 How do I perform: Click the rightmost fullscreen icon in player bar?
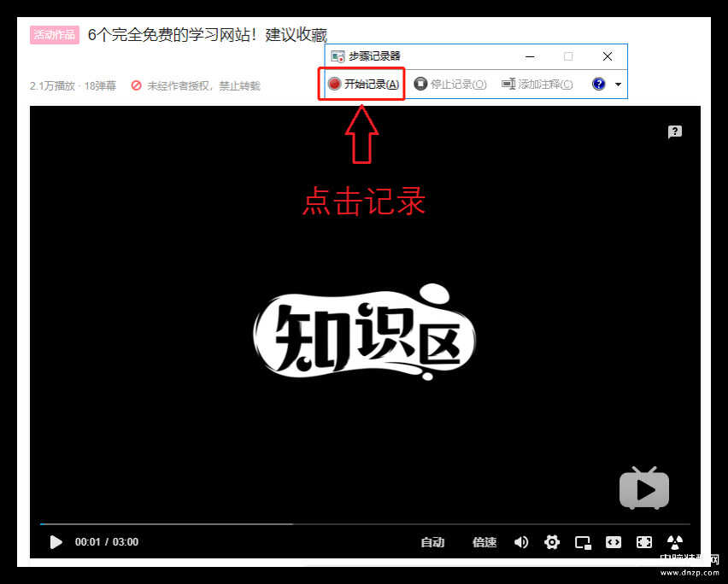coord(675,542)
